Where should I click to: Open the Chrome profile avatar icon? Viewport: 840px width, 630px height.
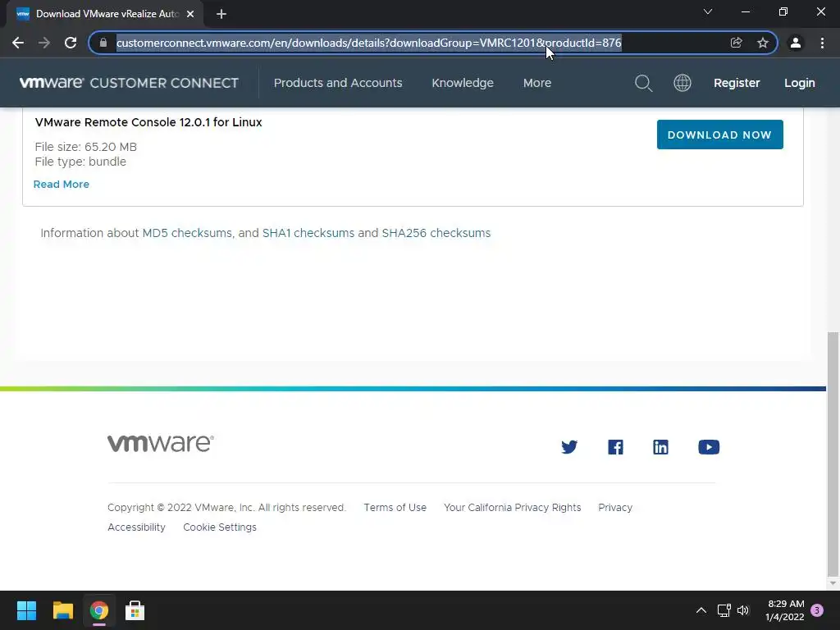tap(796, 43)
